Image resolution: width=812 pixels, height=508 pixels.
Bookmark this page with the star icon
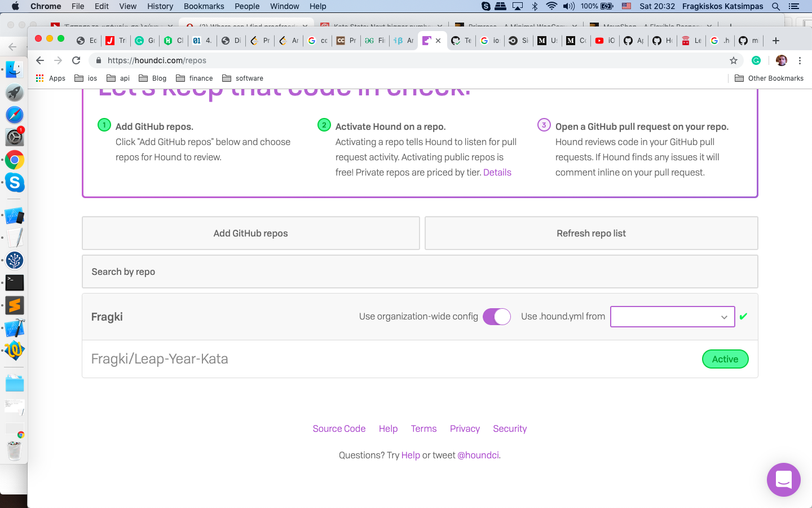tap(734, 60)
